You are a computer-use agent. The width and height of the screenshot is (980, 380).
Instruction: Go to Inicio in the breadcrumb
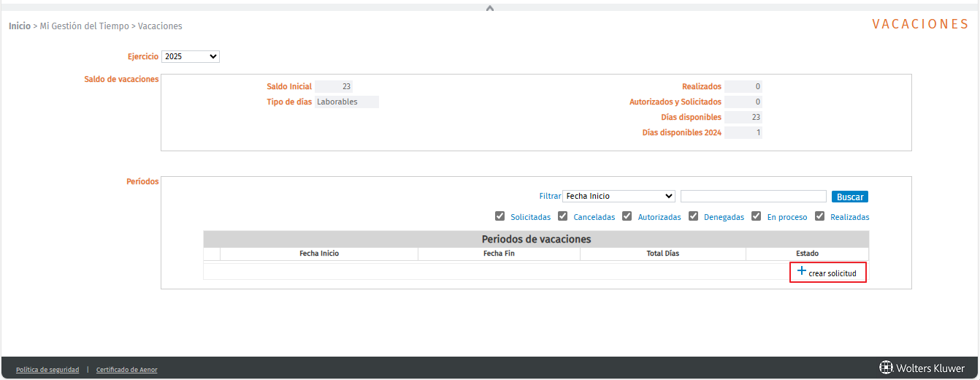click(x=20, y=26)
